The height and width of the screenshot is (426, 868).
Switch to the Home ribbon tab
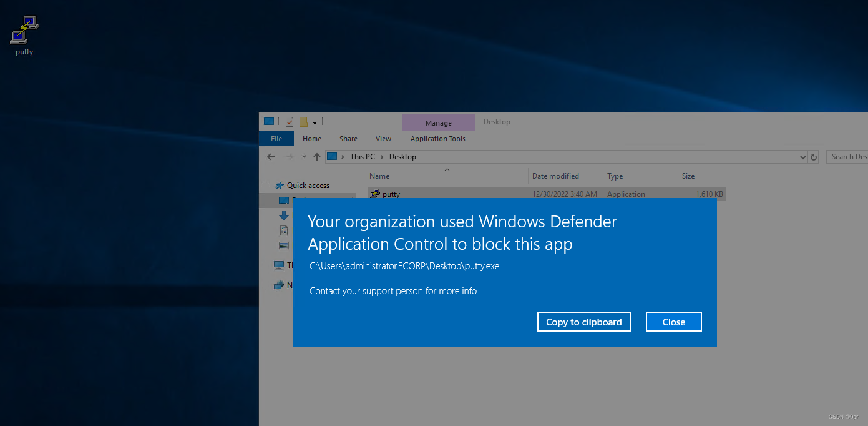pos(312,139)
